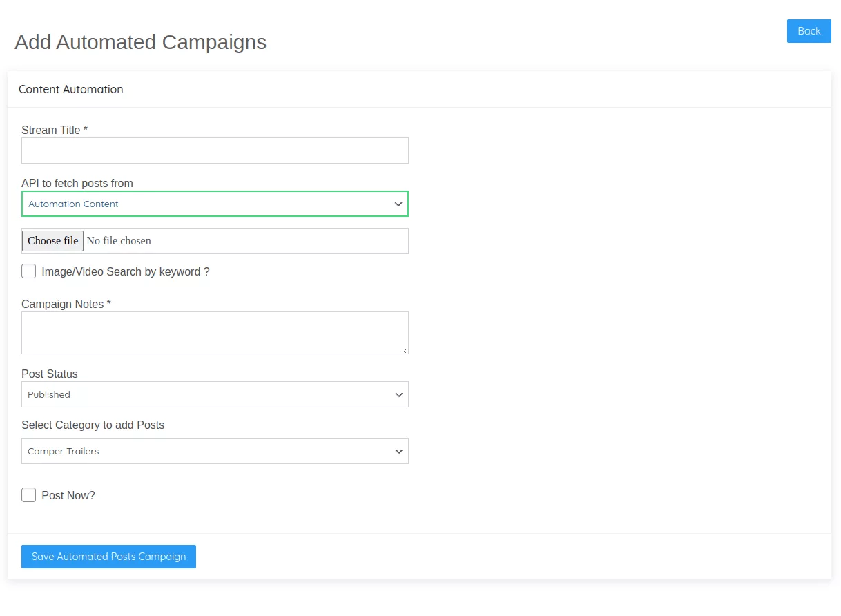Image resolution: width=841 pixels, height=616 pixels.
Task: Click inside the Campaign Notes textarea
Action: (215, 333)
